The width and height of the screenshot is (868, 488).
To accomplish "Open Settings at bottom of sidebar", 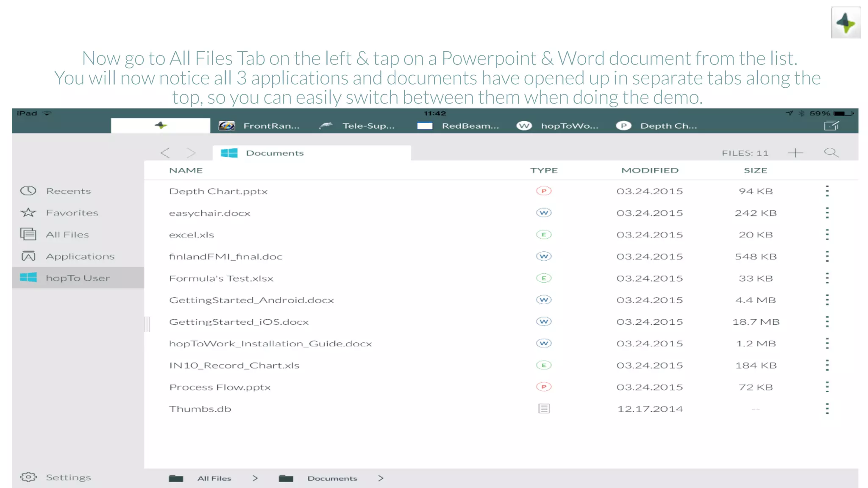I will pos(56,477).
